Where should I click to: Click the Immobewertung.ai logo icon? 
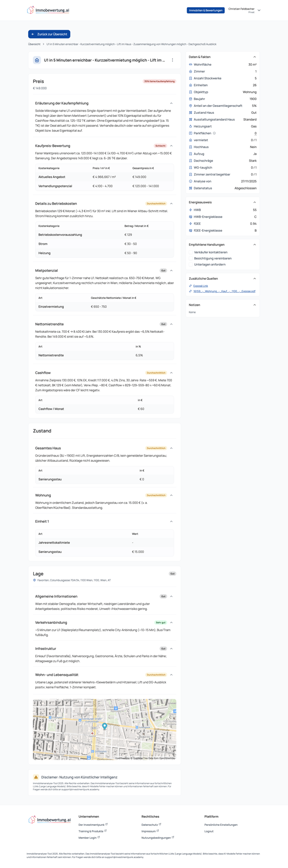click(30, 10)
